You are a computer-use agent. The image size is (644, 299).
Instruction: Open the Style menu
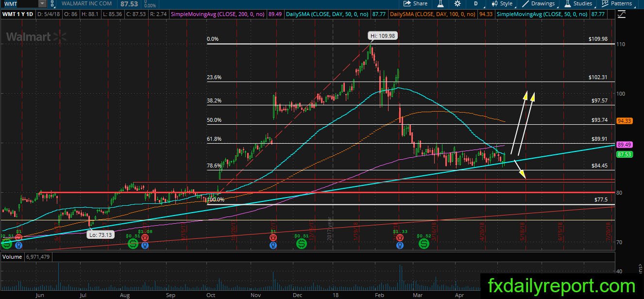point(502,3)
